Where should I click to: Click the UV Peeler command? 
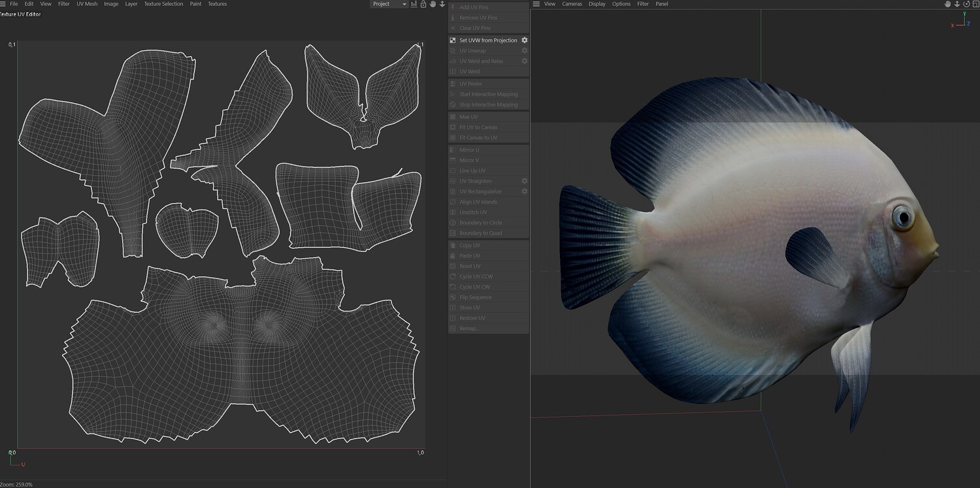click(489, 84)
